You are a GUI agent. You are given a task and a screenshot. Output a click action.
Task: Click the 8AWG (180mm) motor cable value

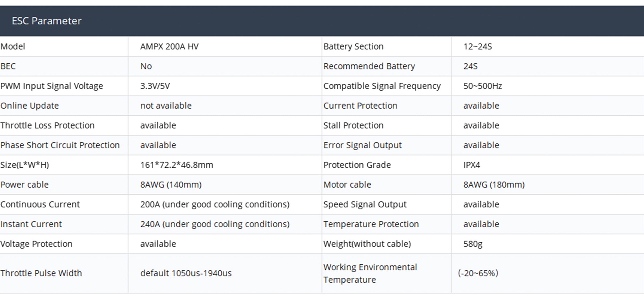click(494, 185)
